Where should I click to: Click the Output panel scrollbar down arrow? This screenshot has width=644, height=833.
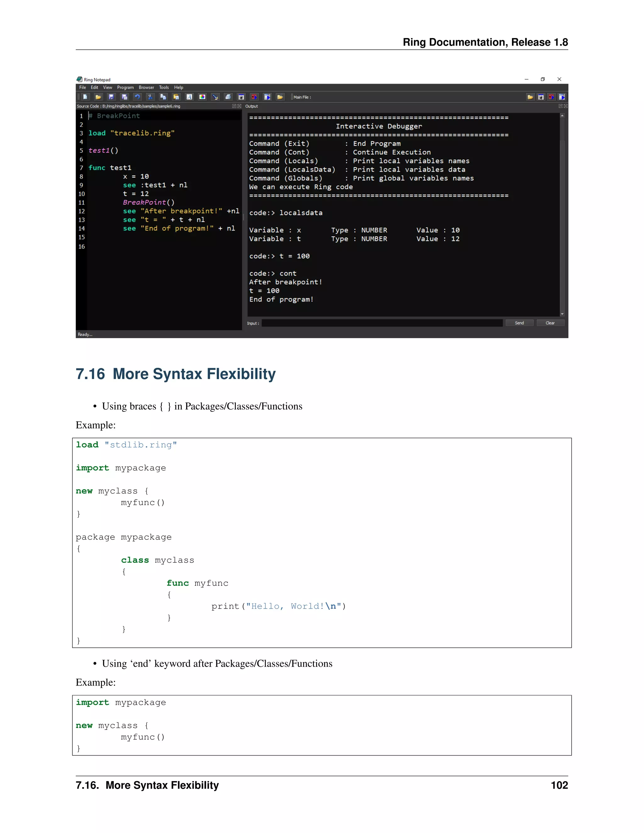coord(562,314)
